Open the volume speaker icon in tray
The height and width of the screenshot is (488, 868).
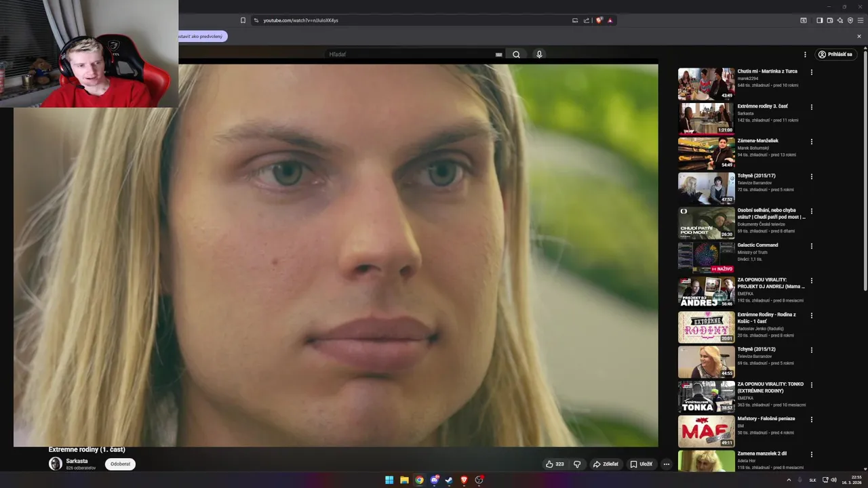pyautogui.click(x=833, y=480)
